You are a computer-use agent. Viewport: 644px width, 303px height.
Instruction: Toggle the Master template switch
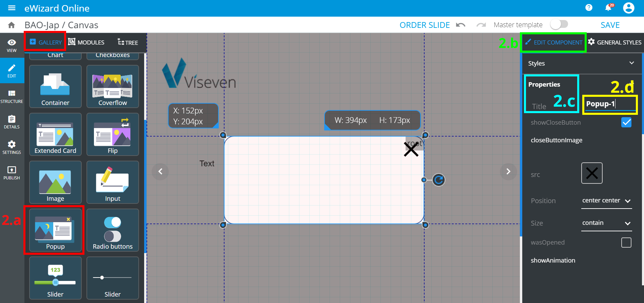click(559, 24)
